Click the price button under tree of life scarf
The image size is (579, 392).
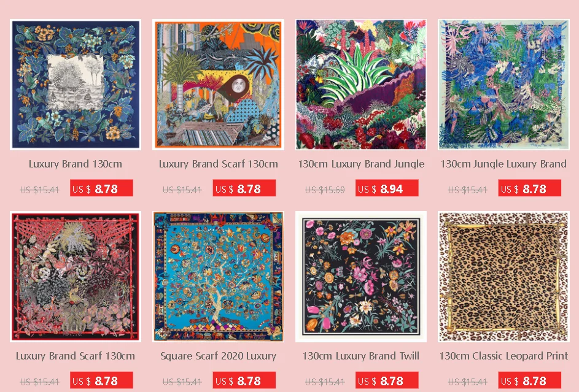click(x=244, y=380)
